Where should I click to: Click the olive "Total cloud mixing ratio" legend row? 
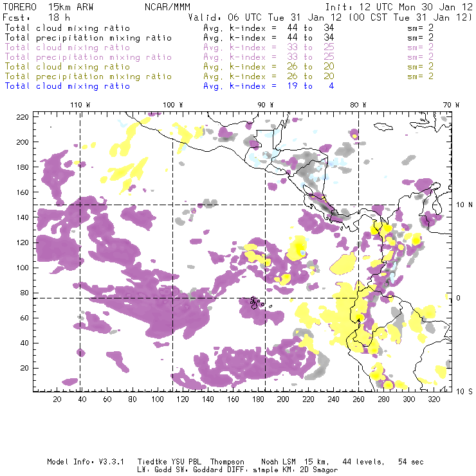68,67
